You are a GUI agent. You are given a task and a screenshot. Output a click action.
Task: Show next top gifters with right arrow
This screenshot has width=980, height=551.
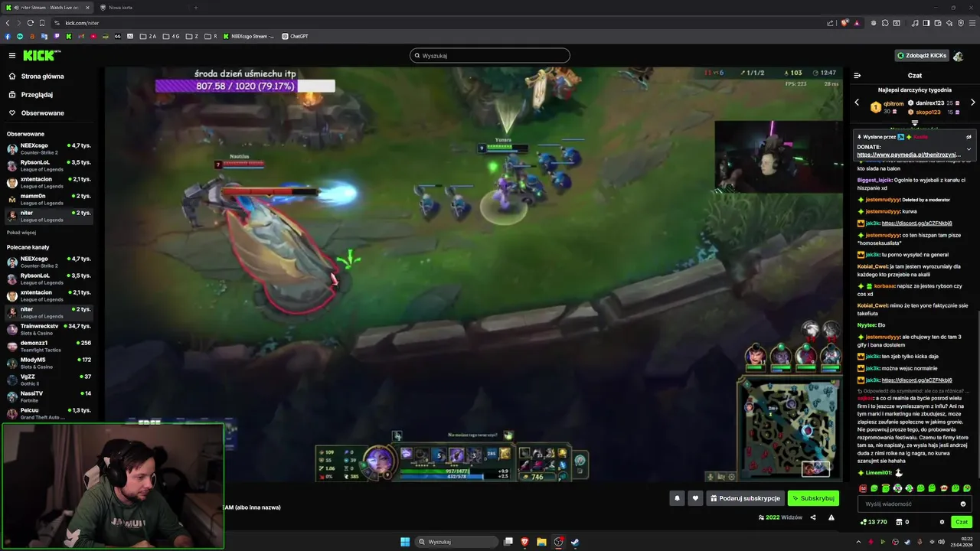(973, 103)
